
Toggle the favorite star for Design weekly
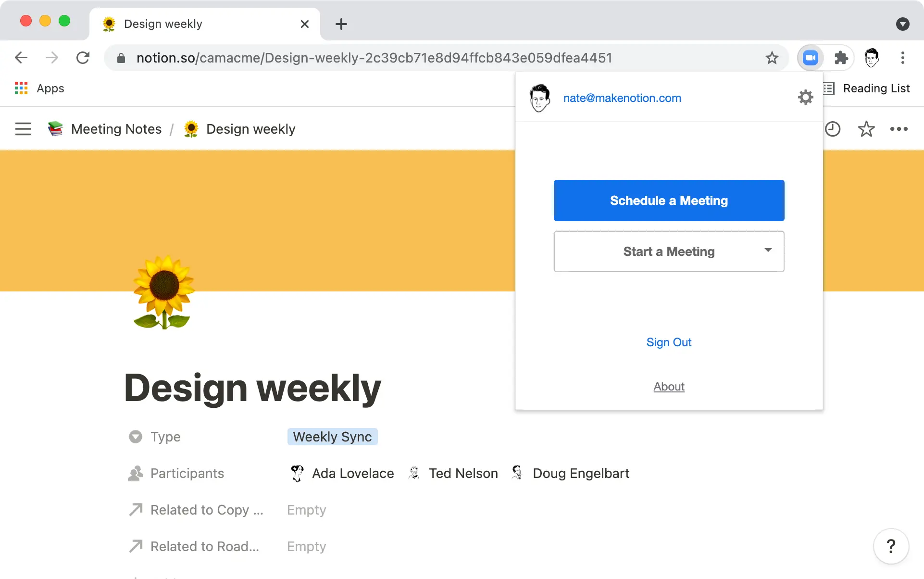coord(866,128)
